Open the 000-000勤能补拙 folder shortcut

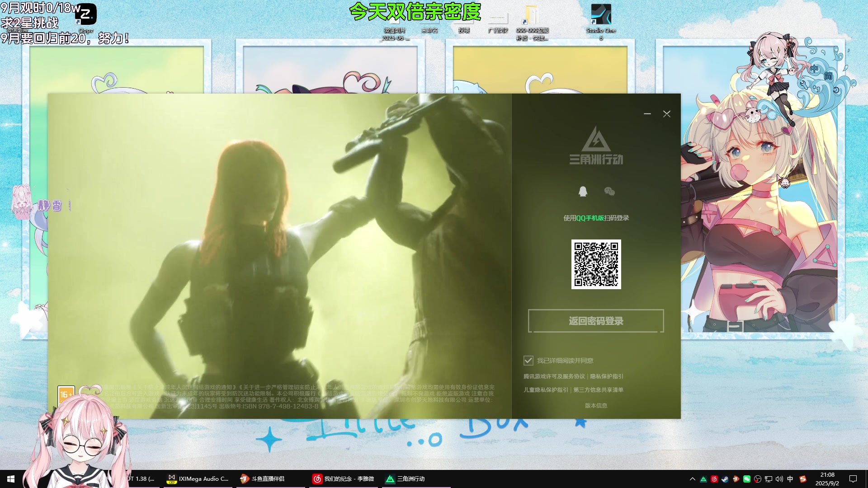click(x=532, y=23)
